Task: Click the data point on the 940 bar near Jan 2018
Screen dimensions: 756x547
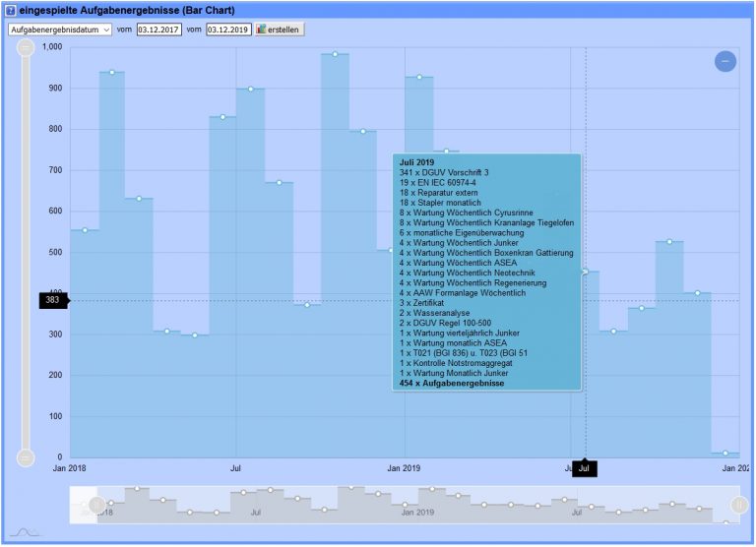Action: [x=111, y=72]
